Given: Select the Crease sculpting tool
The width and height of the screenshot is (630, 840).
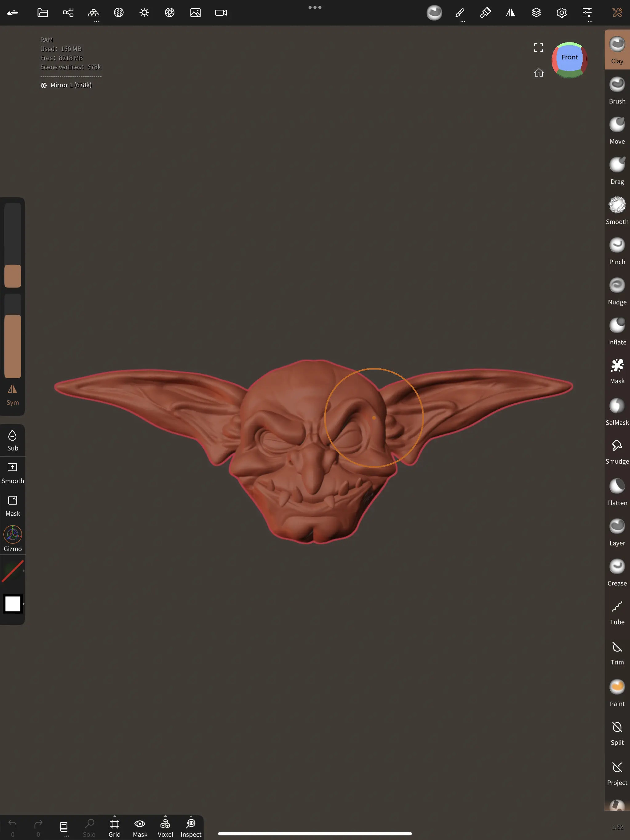Looking at the screenshot, I should 617,572.
